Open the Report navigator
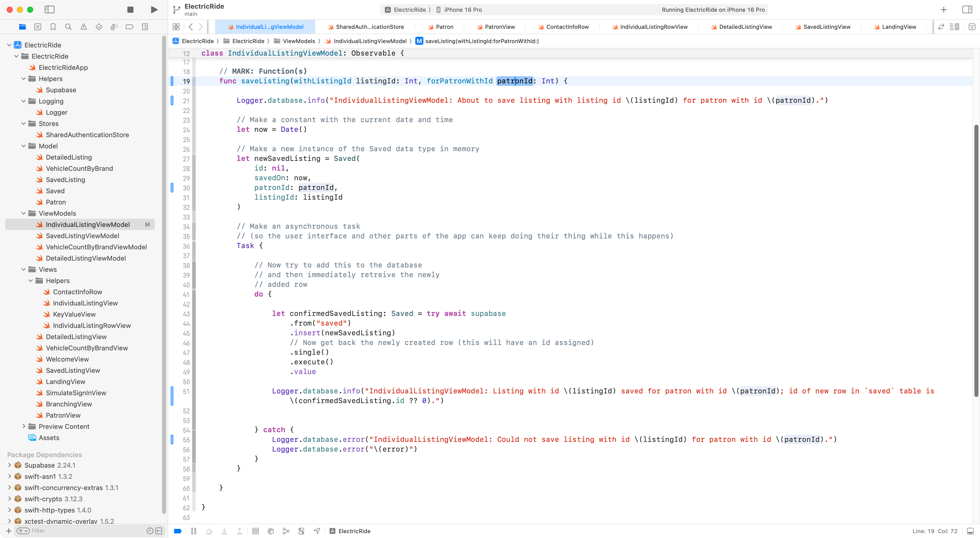Image resolution: width=980 pixels, height=538 pixels. click(145, 27)
